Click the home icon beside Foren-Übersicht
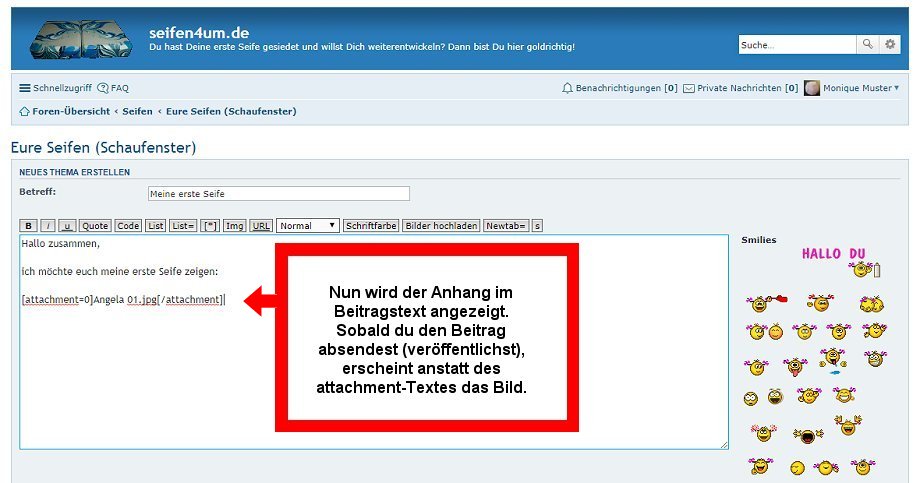This screenshot has height=483, width=920. tap(24, 111)
